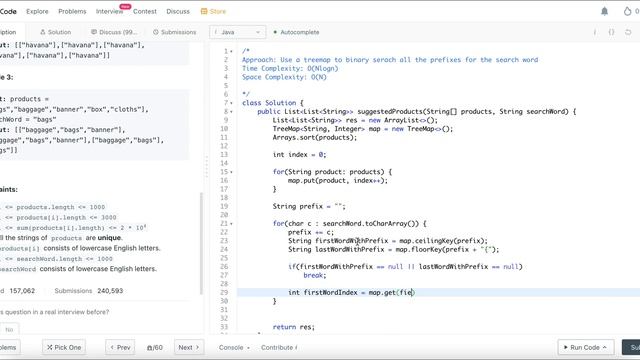Image resolution: width=640 pixels, height=360 pixels.
Task: Click the problem number /60 indicator
Action: [x=155, y=347]
